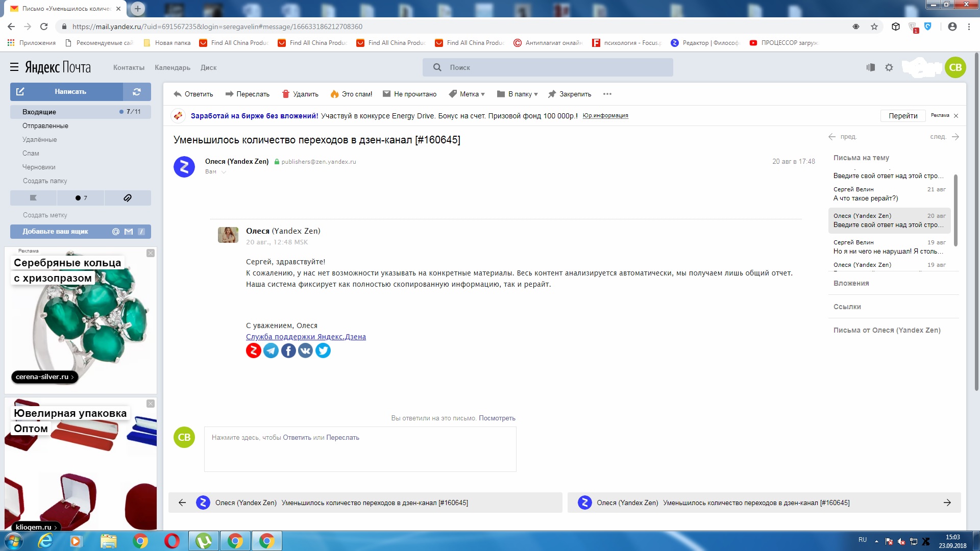
Task: Click Переслать in the toolbar
Action: (x=248, y=94)
